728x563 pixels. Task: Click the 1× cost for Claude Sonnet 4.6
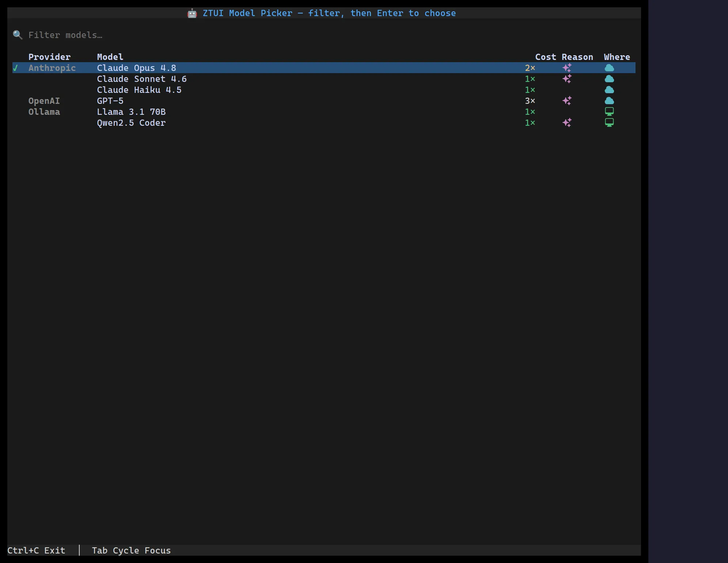click(x=530, y=79)
